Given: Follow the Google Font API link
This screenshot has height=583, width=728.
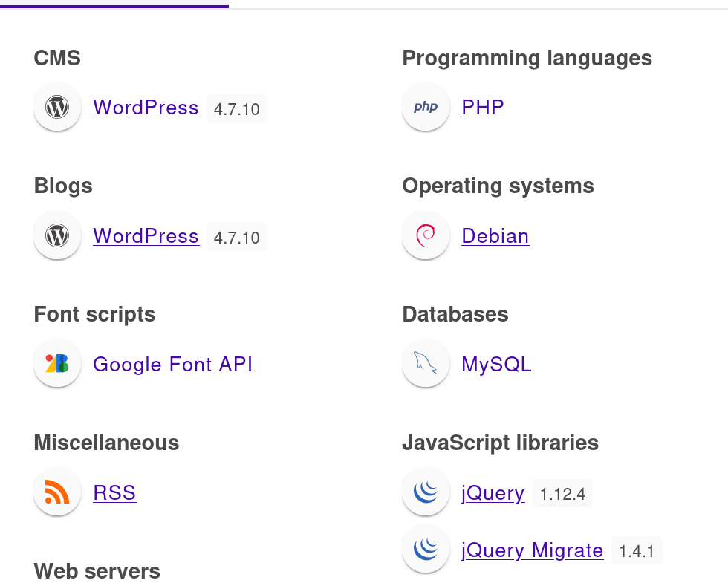Looking at the screenshot, I should pos(172,365).
